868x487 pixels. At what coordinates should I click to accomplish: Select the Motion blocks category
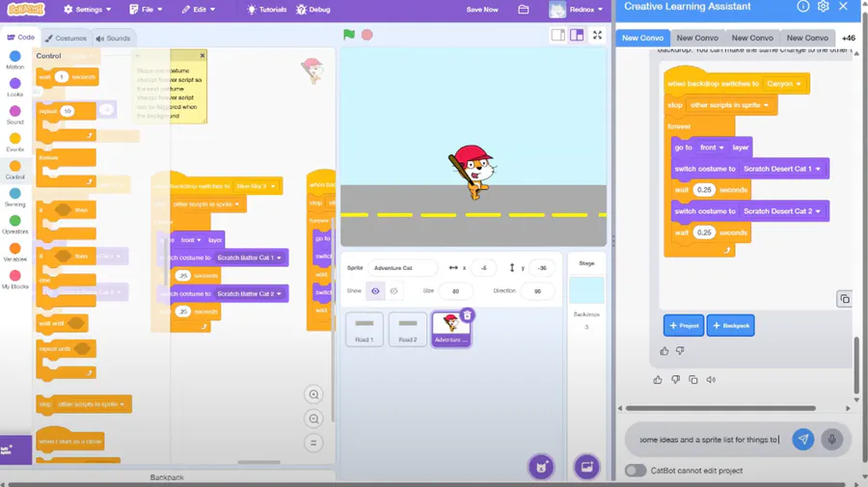14,60
